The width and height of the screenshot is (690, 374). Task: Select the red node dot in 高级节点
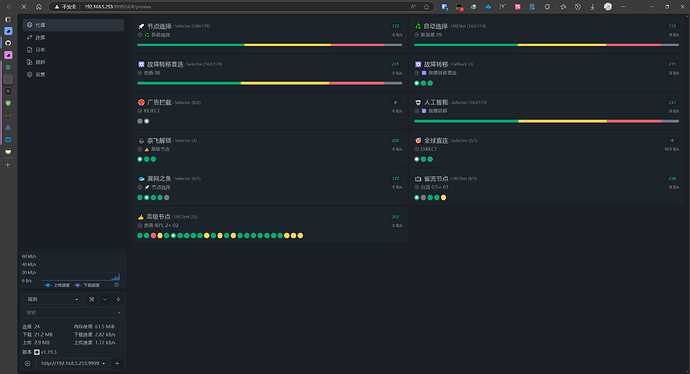pos(153,235)
